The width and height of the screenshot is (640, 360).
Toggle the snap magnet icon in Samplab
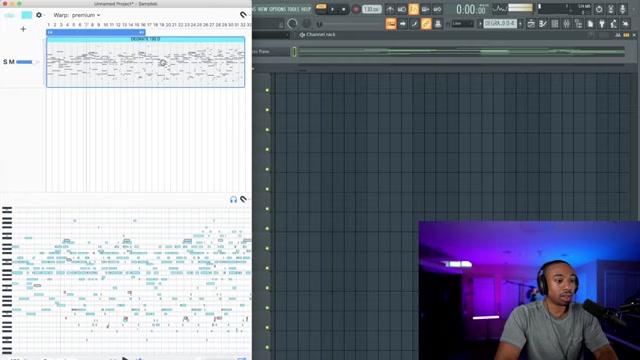point(244,15)
